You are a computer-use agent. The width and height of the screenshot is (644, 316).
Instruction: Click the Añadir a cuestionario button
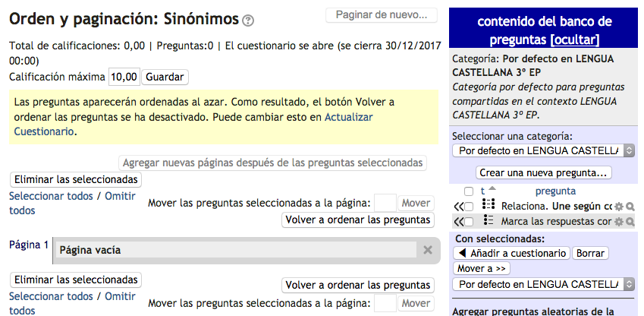pyautogui.click(x=510, y=253)
